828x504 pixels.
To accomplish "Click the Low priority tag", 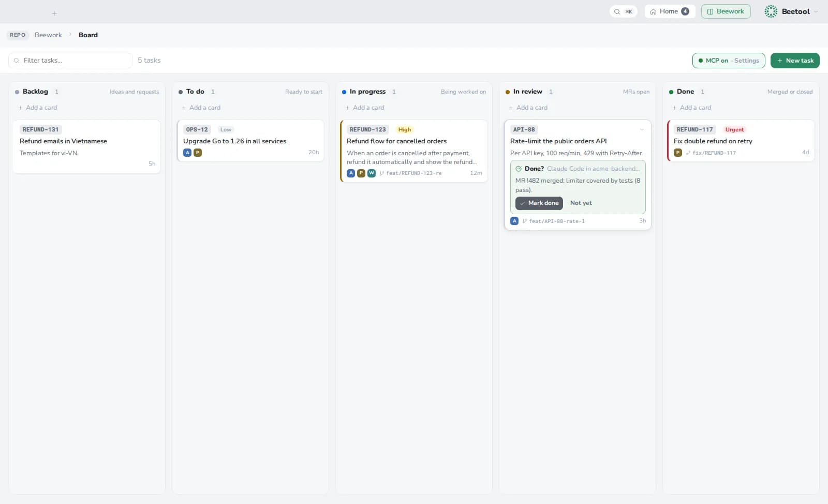I will (x=226, y=130).
